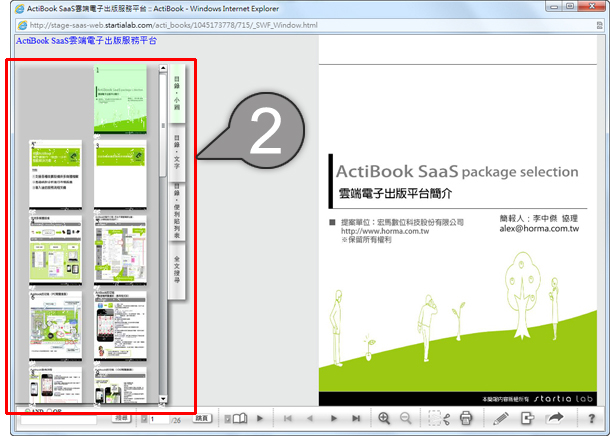Click http://www.horma.com.tw on the slide
Image resolution: width=610 pixels, height=436 pixels.
click(x=385, y=231)
